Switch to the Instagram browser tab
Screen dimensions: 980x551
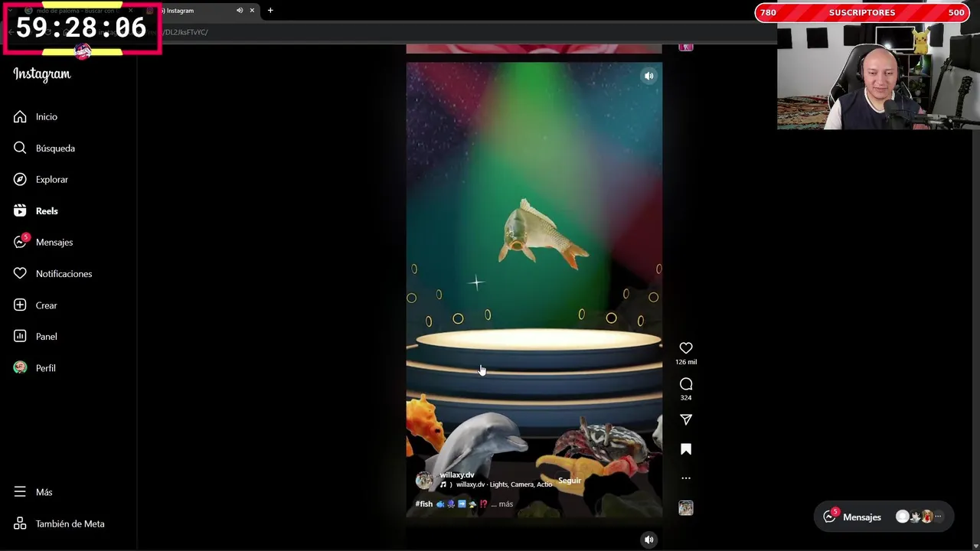point(201,11)
